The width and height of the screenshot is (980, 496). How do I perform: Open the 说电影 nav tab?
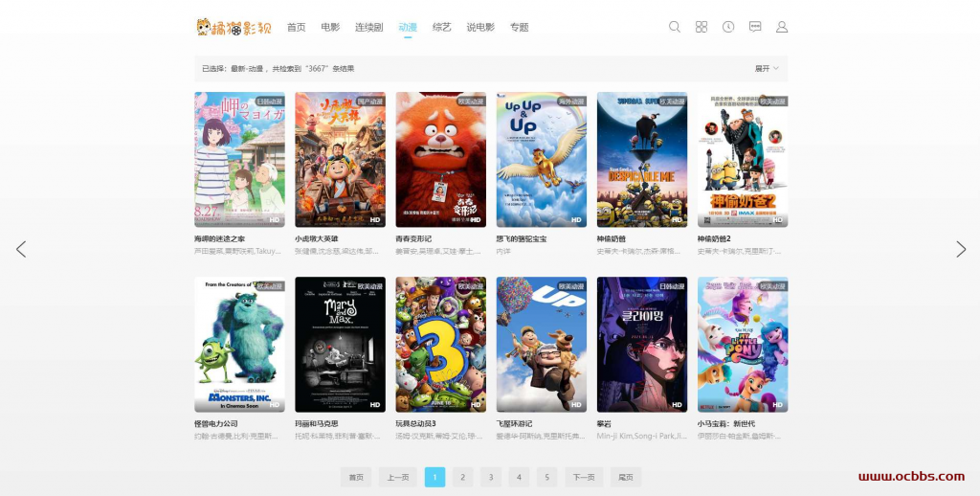(x=480, y=27)
